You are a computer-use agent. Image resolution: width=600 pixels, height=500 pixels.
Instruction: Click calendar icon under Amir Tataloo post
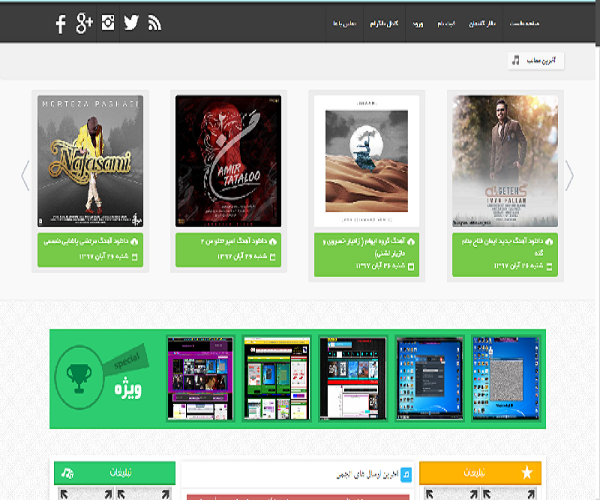click(x=273, y=257)
